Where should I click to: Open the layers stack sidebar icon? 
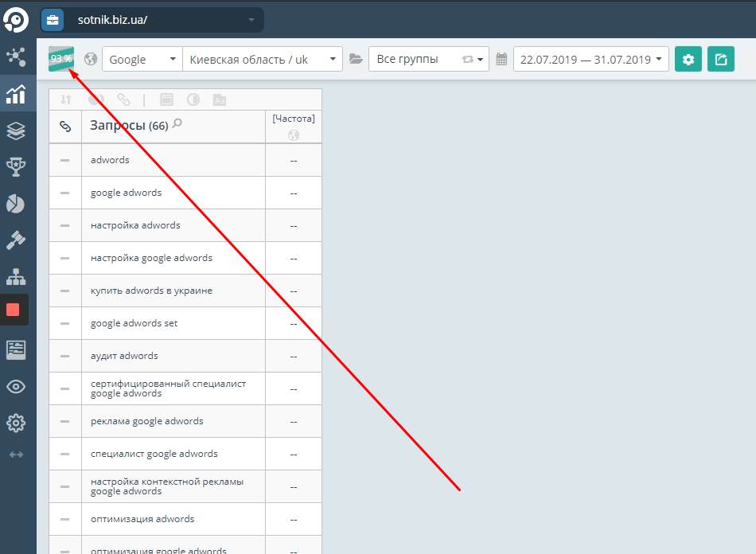click(x=16, y=131)
